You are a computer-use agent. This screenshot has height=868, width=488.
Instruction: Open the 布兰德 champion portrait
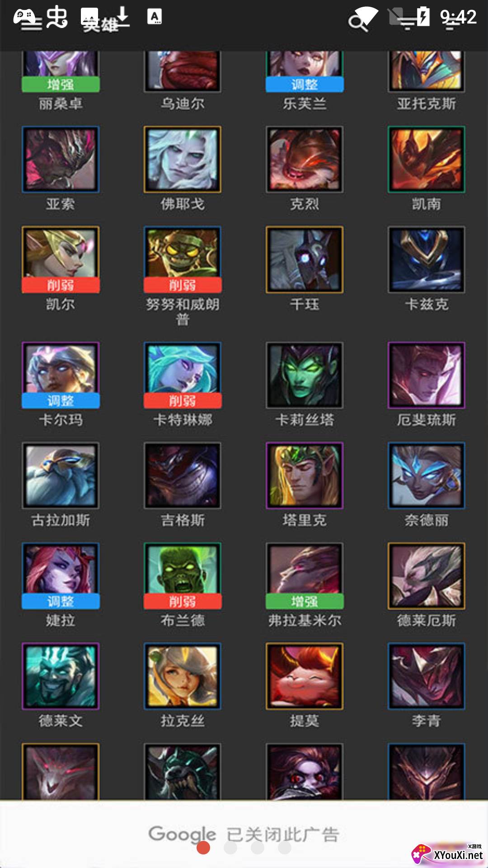183,576
